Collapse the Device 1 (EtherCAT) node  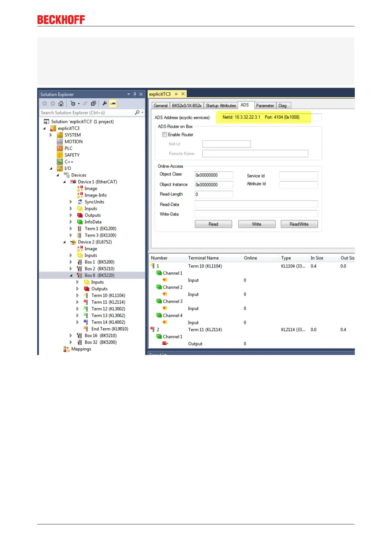coord(65,182)
